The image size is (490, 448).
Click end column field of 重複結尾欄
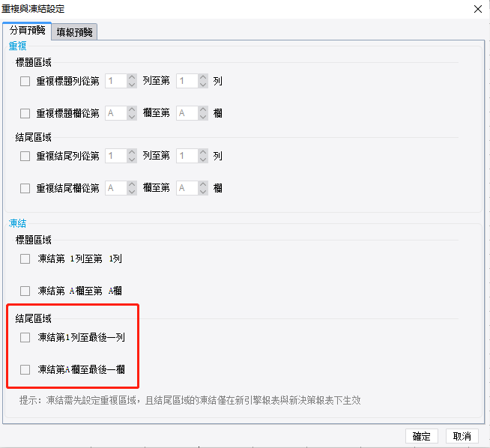(x=187, y=188)
